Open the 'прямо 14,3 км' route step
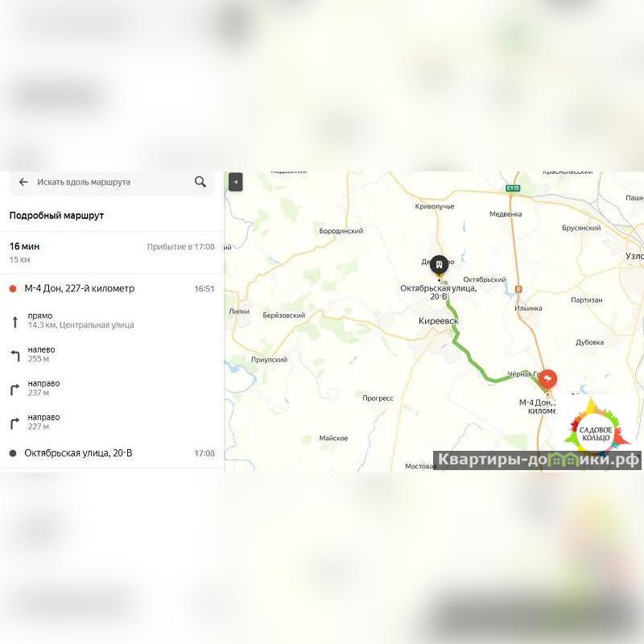 (x=112, y=320)
